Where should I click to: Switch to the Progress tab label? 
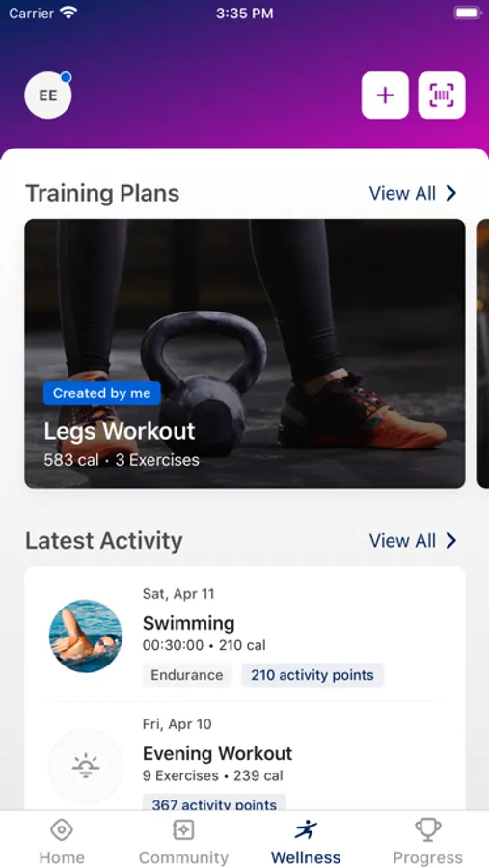point(427,857)
